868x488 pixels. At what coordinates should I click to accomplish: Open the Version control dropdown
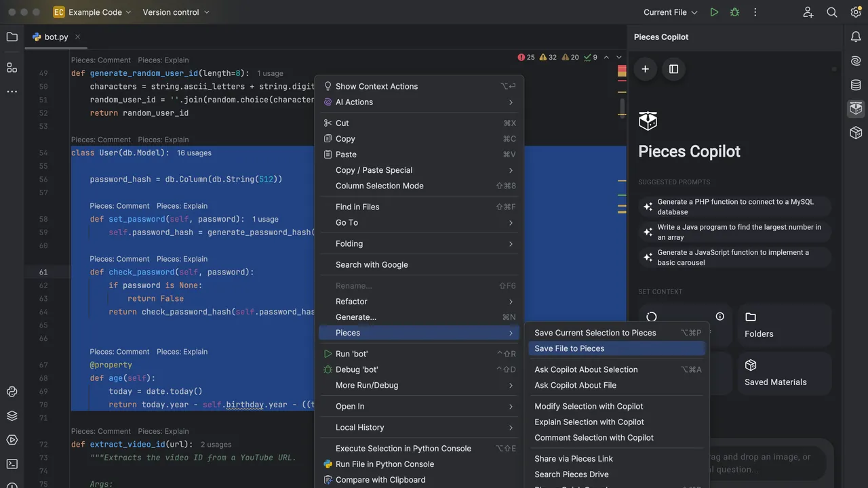tap(176, 12)
